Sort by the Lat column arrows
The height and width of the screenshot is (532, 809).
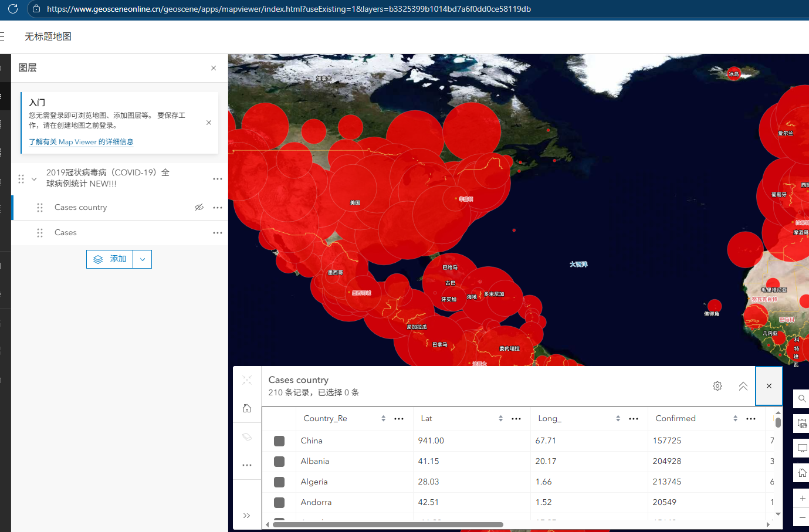pos(500,419)
